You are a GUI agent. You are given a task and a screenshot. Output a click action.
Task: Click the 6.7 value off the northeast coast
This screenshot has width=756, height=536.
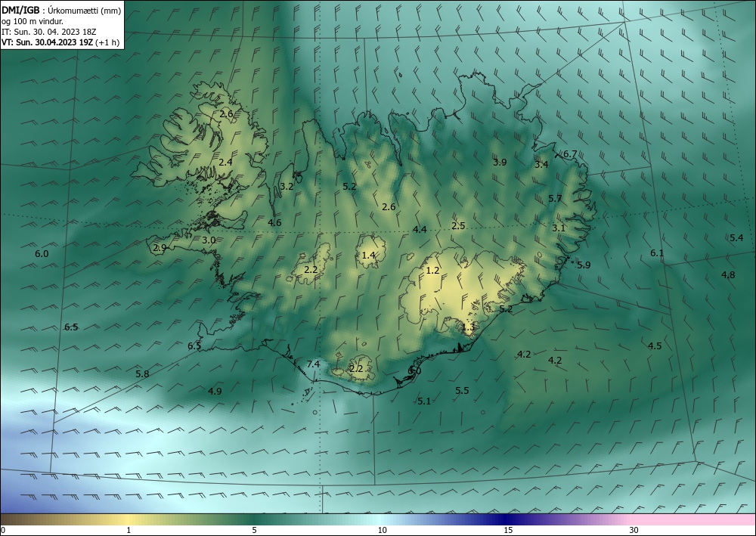click(570, 154)
